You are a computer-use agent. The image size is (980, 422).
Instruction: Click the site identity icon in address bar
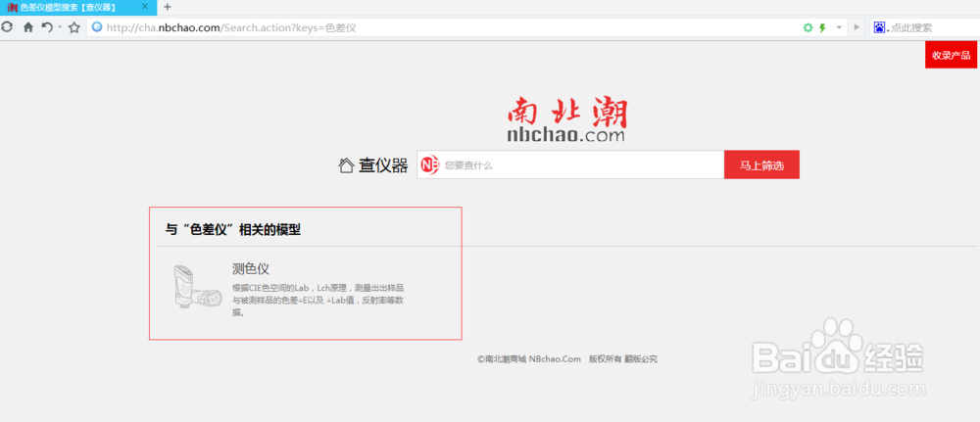tap(97, 27)
